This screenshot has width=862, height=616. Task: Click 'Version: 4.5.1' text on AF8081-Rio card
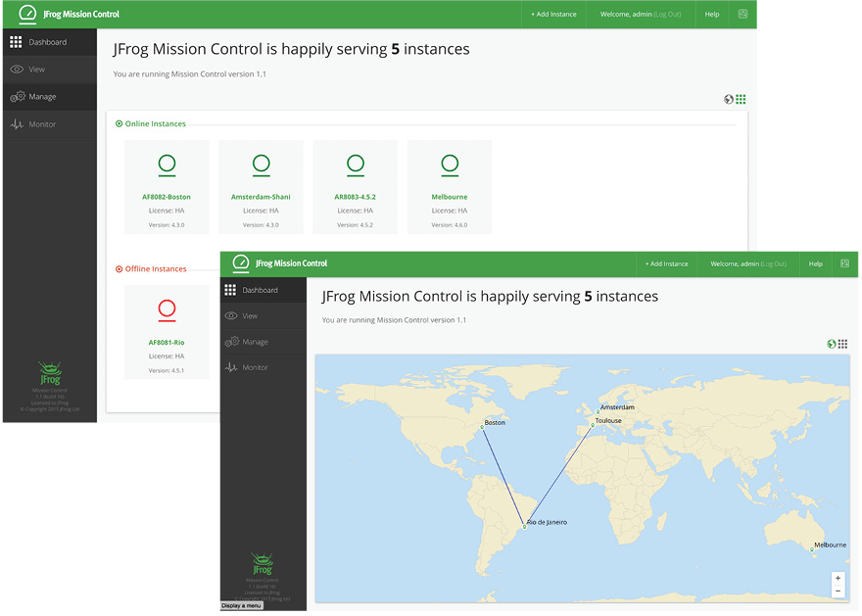[x=166, y=370]
